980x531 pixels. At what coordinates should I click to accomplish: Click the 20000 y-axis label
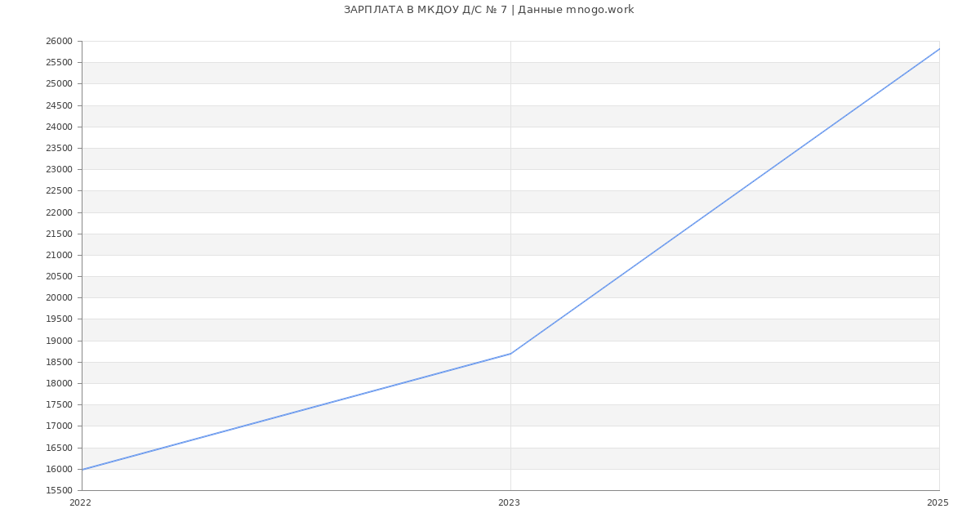pyautogui.click(x=60, y=298)
